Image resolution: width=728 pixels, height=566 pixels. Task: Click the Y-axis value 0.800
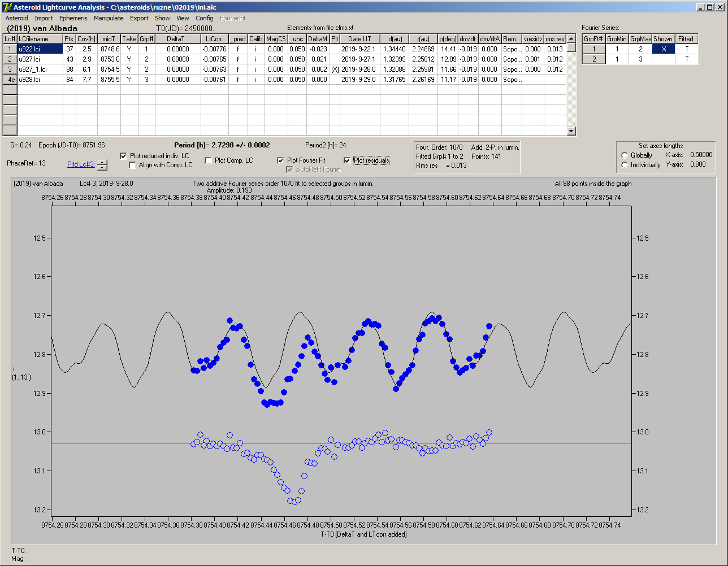(697, 165)
